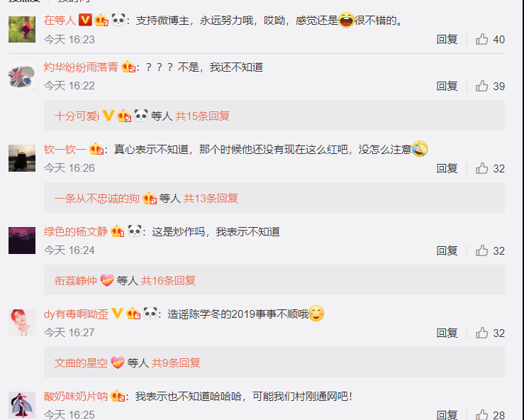Like the comment by 在等人

point(482,40)
